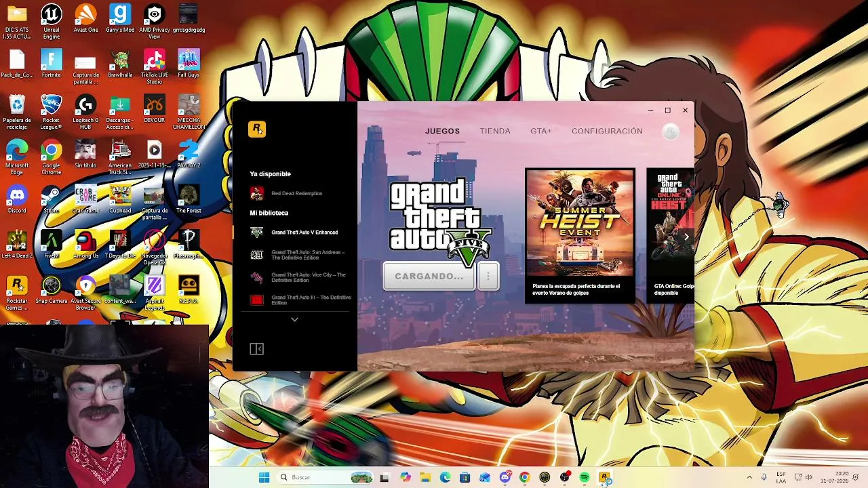Open the Logitech G HUB shortcut

click(85, 112)
